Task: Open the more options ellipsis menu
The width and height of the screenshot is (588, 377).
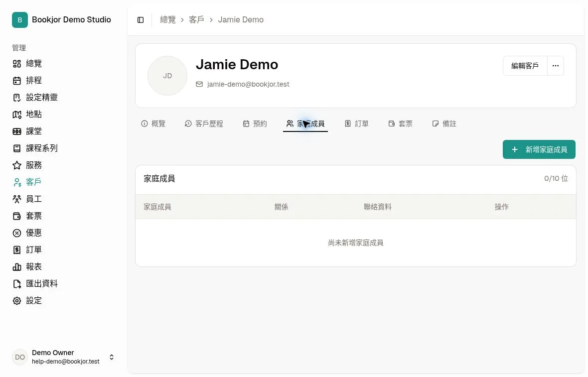Action: pyautogui.click(x=556, y=66)
